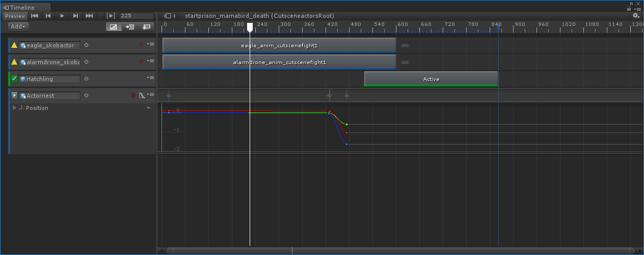This screenshot has height=255, width=644.
Task: Toggle the Hatchling activation track checkbox
Action: point(14,79)
